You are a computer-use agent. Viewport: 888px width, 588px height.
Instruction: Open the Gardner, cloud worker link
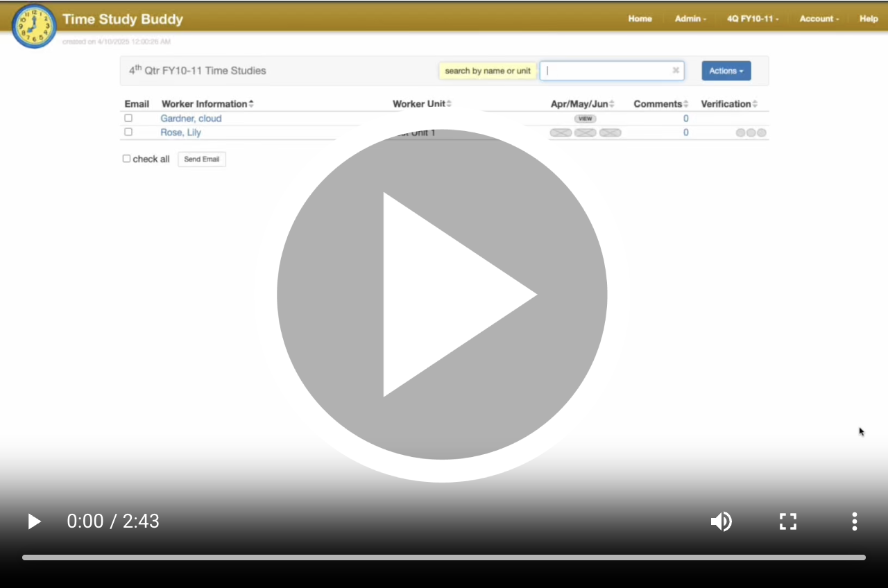point(191,119)
